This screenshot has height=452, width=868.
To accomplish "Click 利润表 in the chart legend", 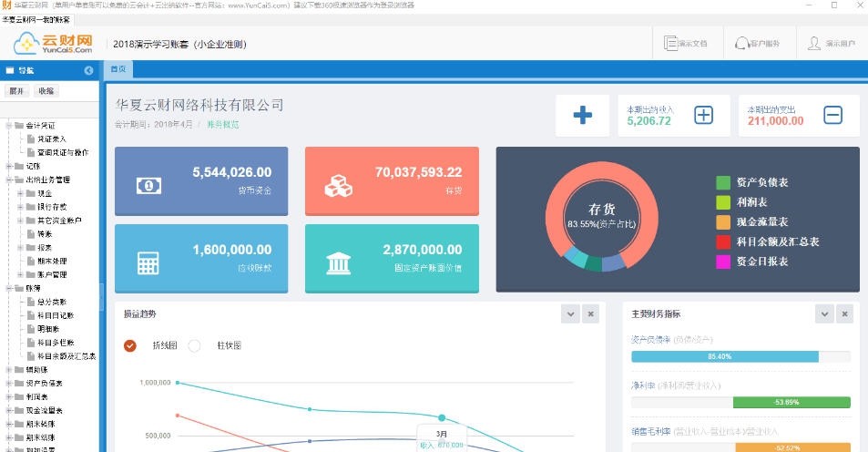I will point(751,202).
